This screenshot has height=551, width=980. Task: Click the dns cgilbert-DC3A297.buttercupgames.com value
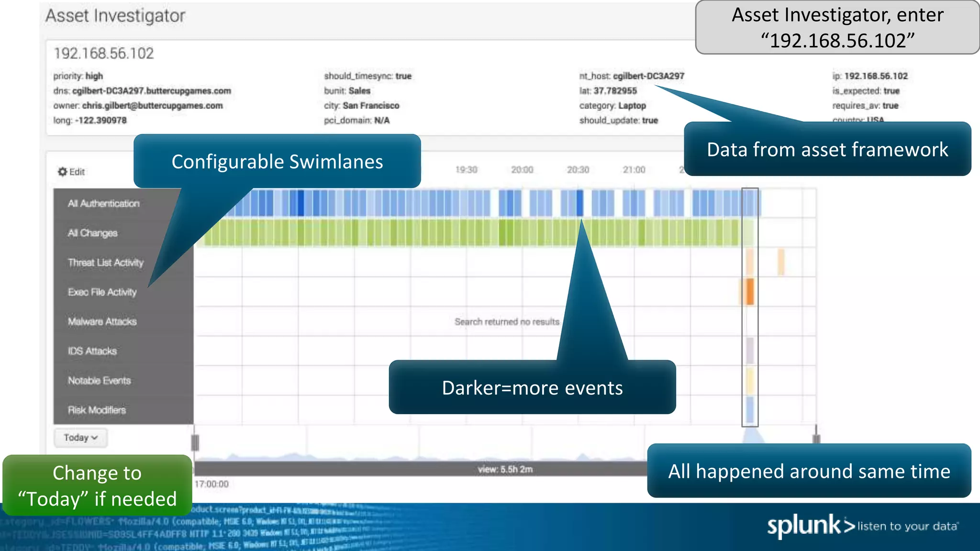[x=152, y=91]
